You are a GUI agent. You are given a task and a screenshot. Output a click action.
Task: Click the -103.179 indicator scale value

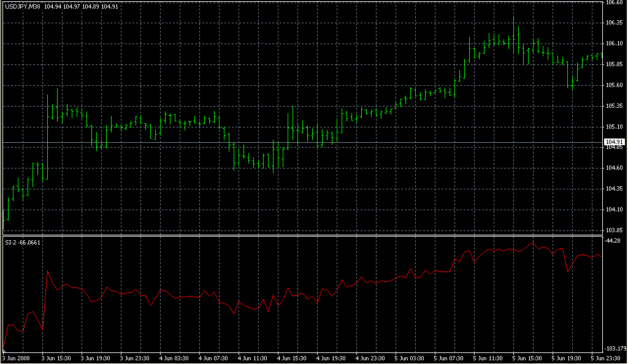[x=616, y=349]
